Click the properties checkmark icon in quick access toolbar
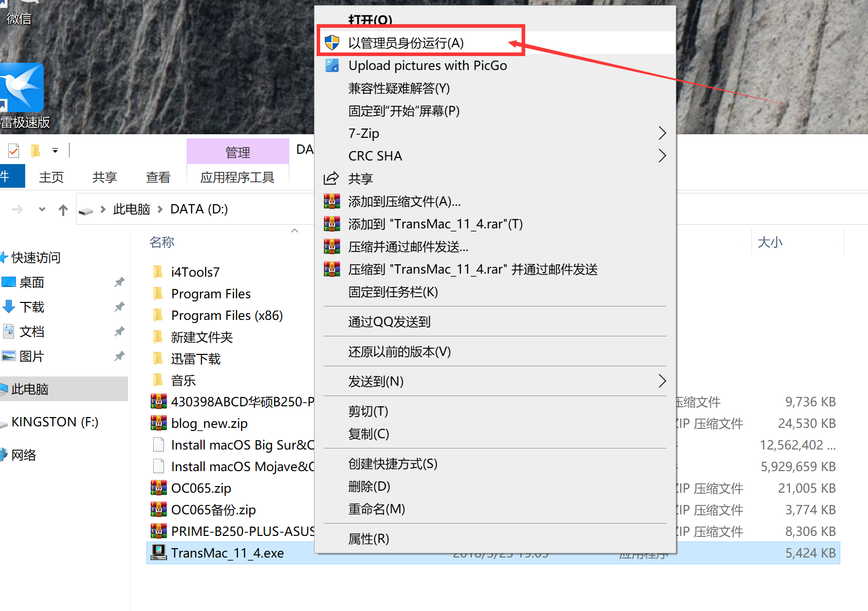 click(x=14, y=151)
